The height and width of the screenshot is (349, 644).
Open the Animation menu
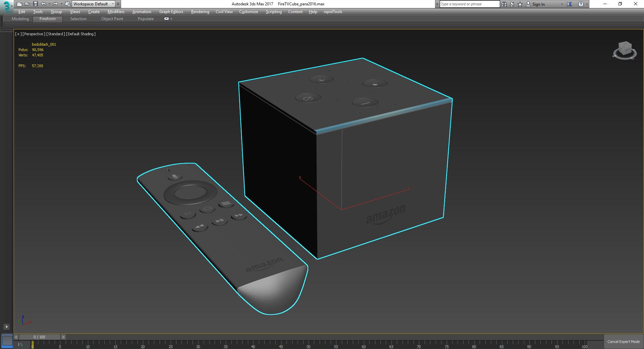142,12
